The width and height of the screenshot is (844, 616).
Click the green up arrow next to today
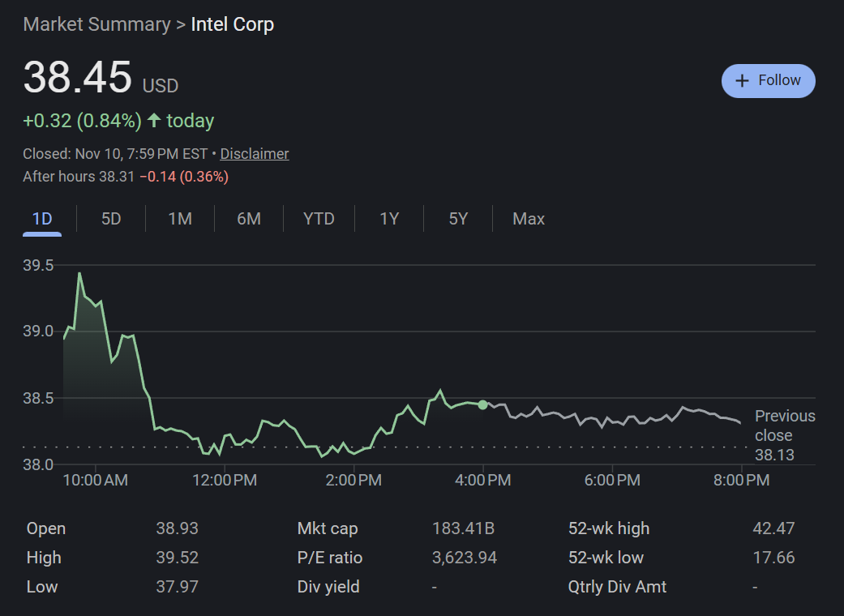[x=154, y=122]
